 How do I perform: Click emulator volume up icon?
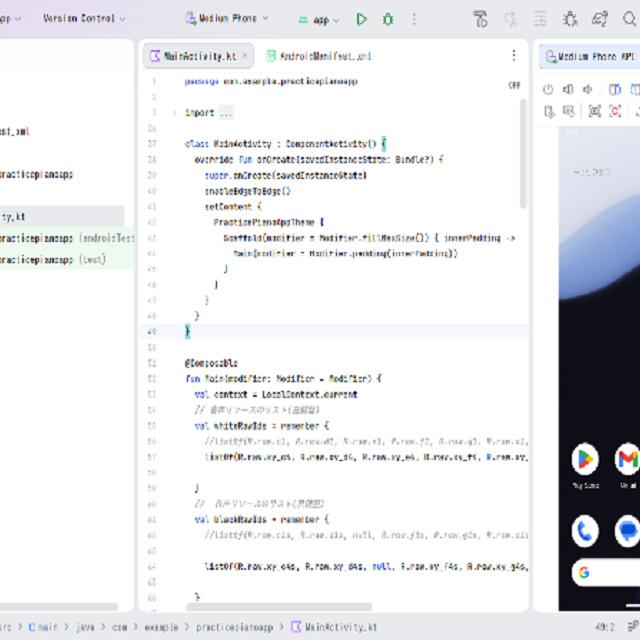pos(568,89)
